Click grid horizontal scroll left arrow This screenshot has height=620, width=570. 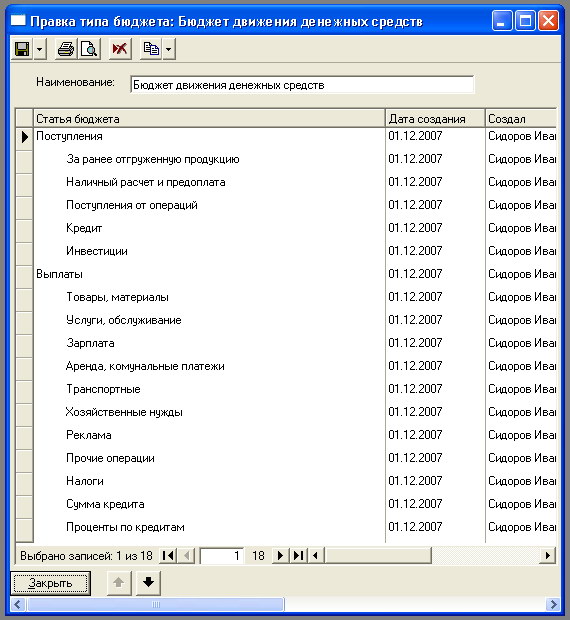[x=315, y=556]
